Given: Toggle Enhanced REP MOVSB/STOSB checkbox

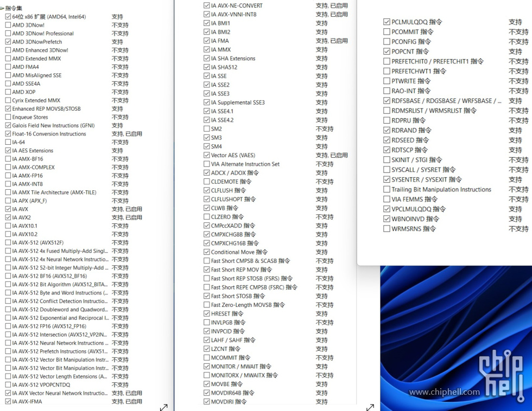Looking at the screenshot, I should [x=8, y=109].
